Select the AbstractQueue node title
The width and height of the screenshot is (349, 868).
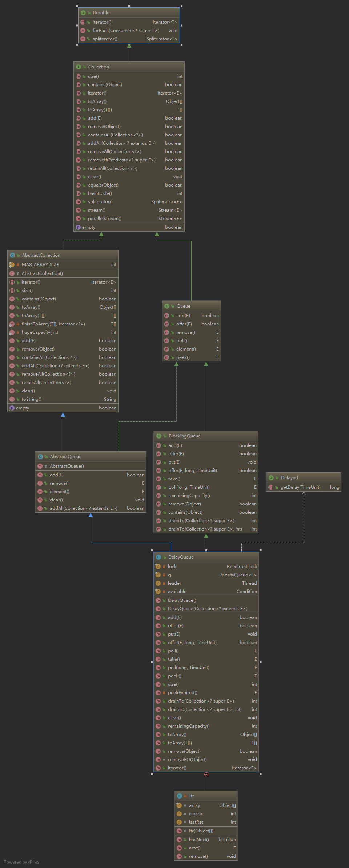(x=66, y=457)
